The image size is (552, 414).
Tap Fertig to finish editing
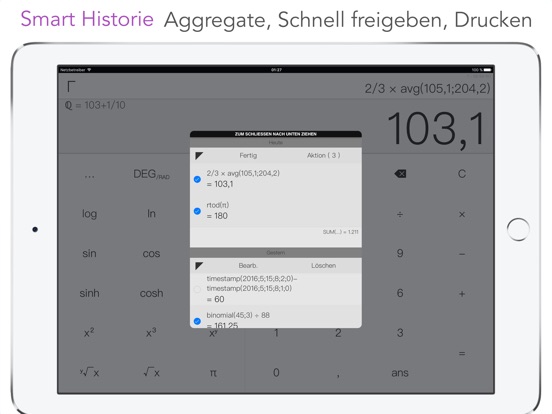pyautogui.click(x=248, y=155)
